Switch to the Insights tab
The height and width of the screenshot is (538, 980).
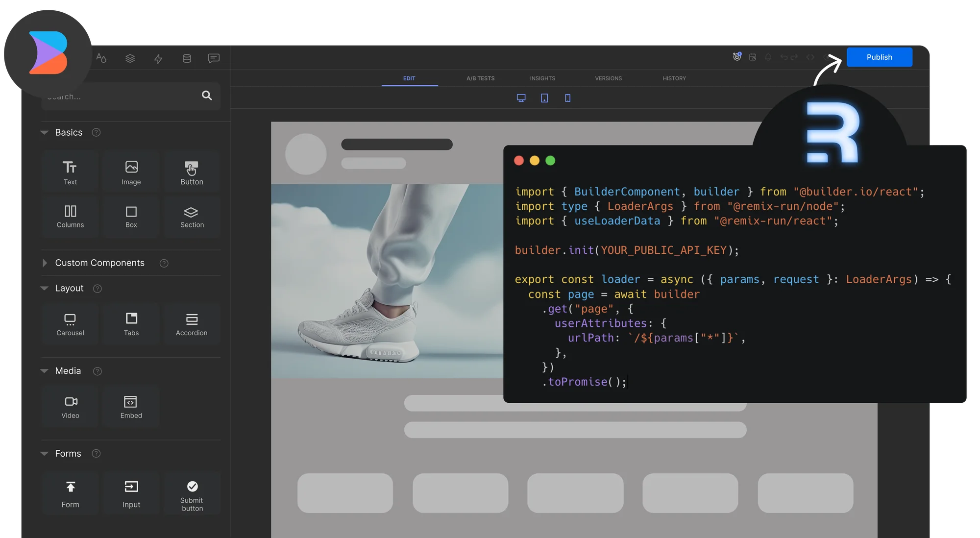point(542,78)
